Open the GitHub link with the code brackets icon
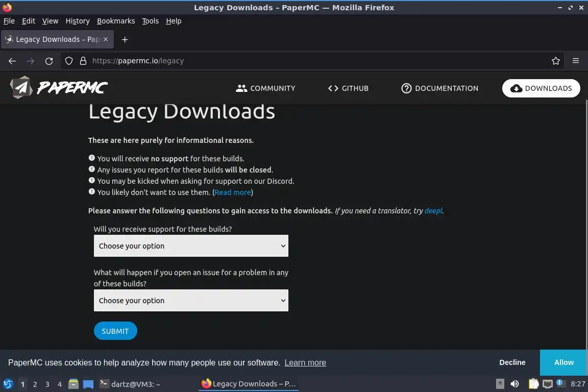 pyautogui.click(x=348, y=88)
